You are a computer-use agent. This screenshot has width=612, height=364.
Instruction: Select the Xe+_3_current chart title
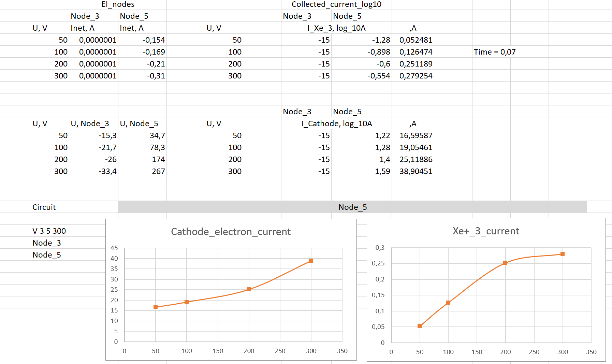coord(486,231)
